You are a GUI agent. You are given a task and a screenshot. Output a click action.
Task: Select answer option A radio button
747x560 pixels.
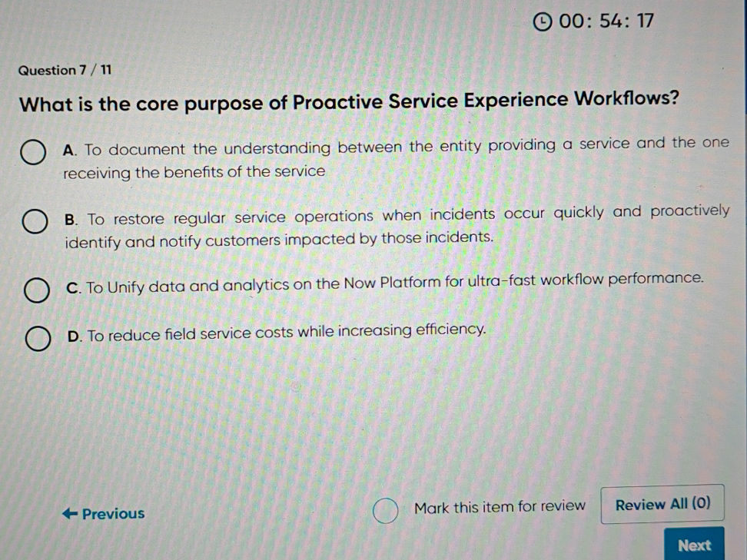point(34,152)
